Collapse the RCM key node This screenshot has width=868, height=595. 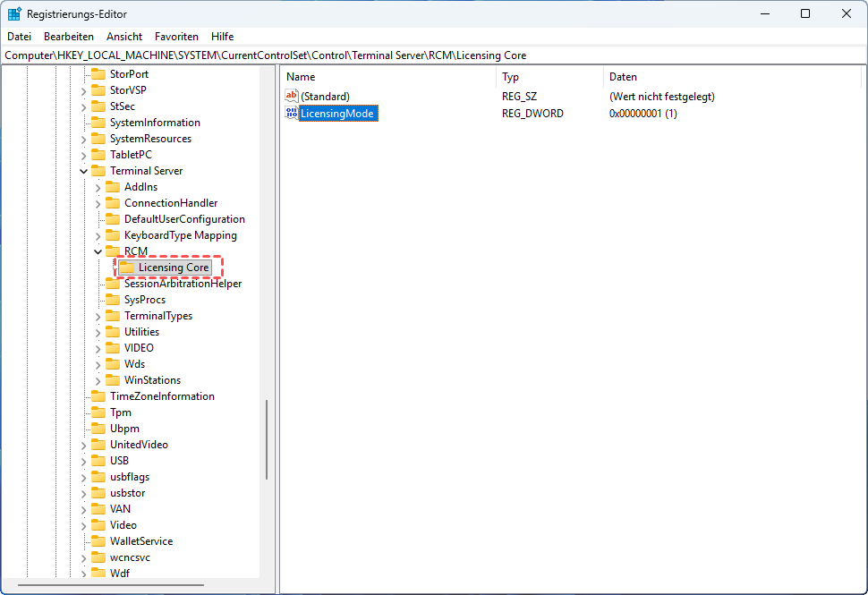(x=98, y=251)
